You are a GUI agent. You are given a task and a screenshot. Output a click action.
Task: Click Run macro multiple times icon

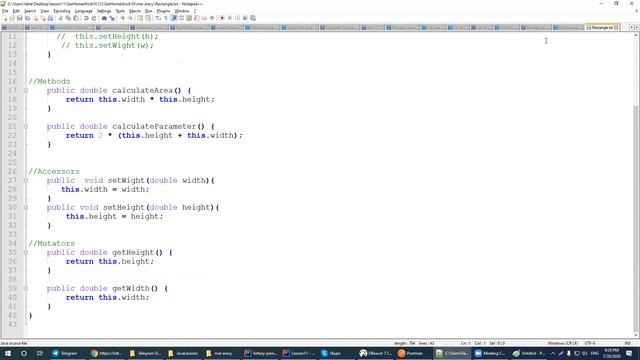[245, 18]
